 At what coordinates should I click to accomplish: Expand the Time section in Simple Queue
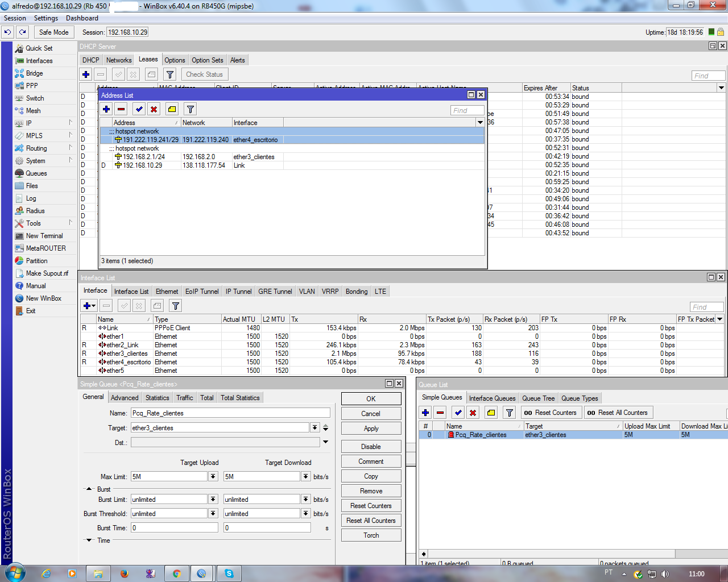(x=89, y=541)
